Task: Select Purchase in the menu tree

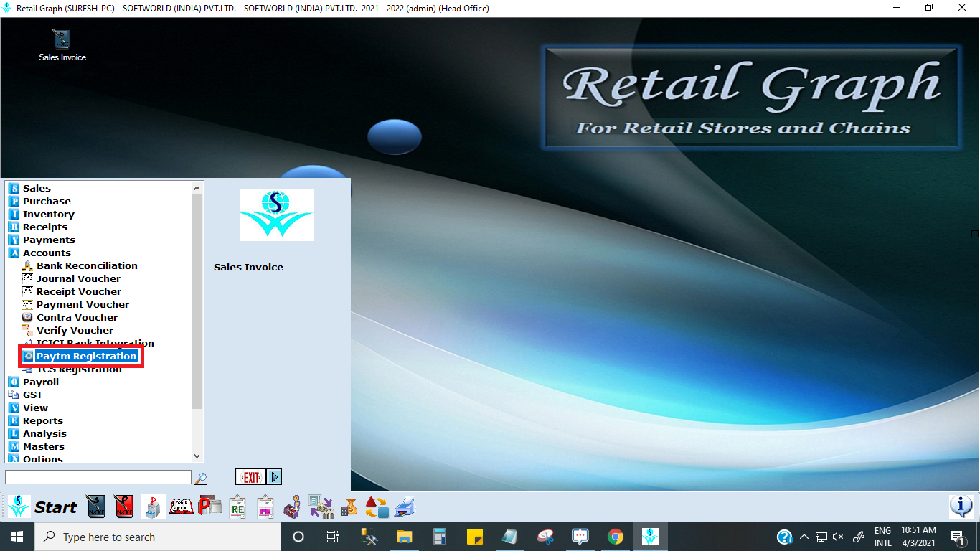Action: click(x=47, y=201)
